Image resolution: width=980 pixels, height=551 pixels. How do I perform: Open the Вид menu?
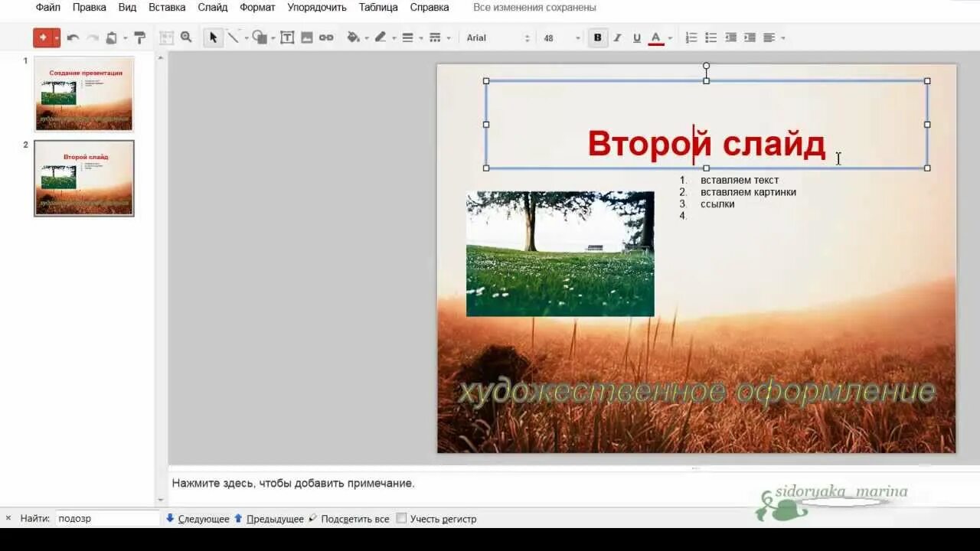tap(127, 7)
